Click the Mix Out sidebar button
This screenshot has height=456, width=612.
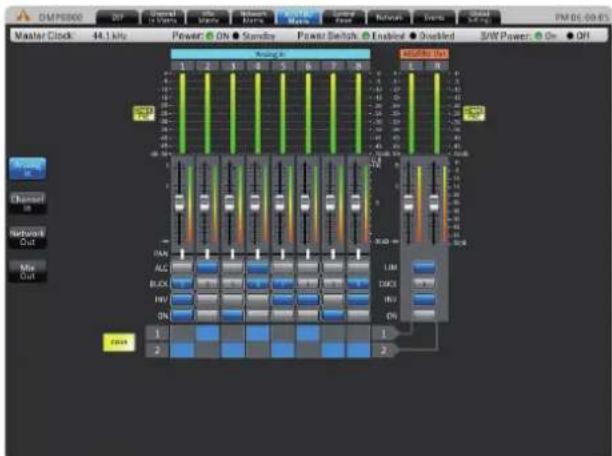[x=28, y=271]
